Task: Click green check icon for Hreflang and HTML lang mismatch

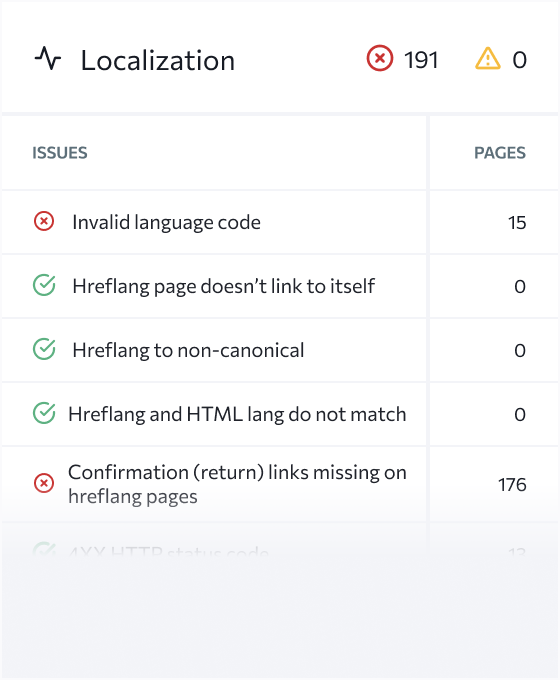Action: click(x=44, y=413)
